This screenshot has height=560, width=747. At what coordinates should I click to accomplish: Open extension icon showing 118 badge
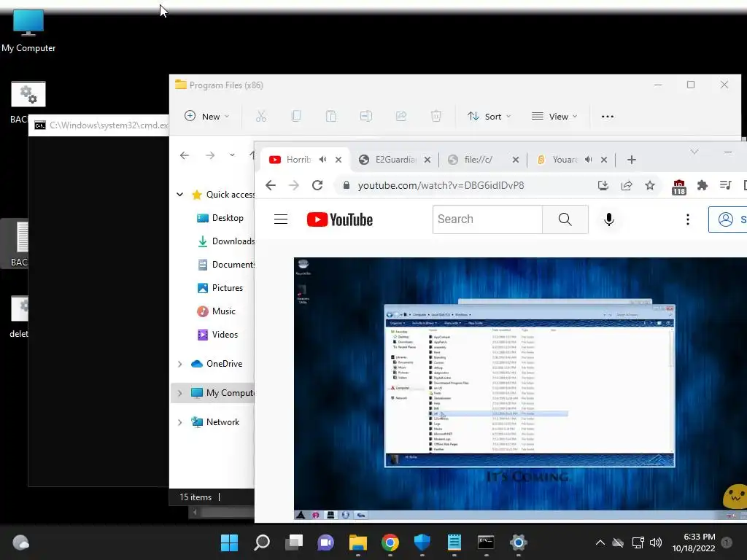click(679, 187)
